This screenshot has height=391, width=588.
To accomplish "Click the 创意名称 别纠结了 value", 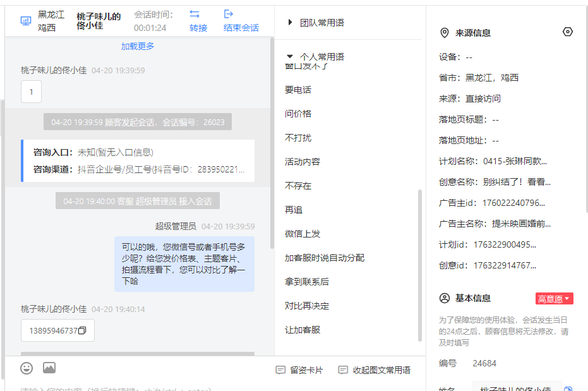I will pyautogui.click(x=517, y=182).
